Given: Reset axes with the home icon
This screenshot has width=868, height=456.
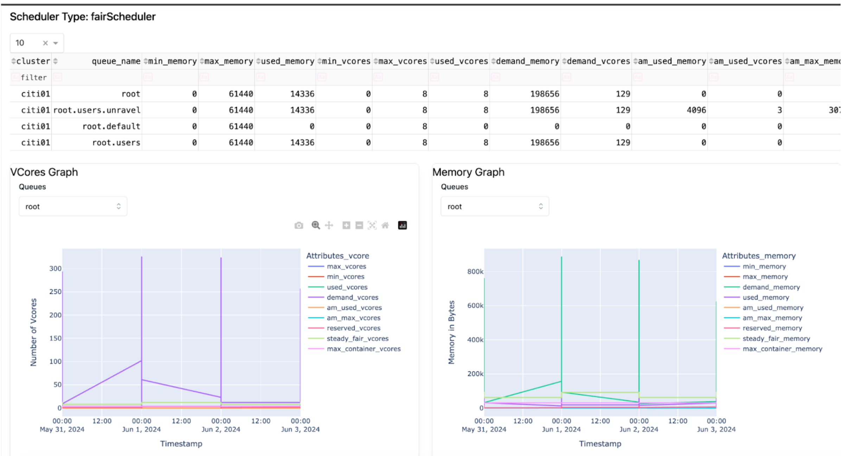Looking at the screenshot, I should click(385, 225).
